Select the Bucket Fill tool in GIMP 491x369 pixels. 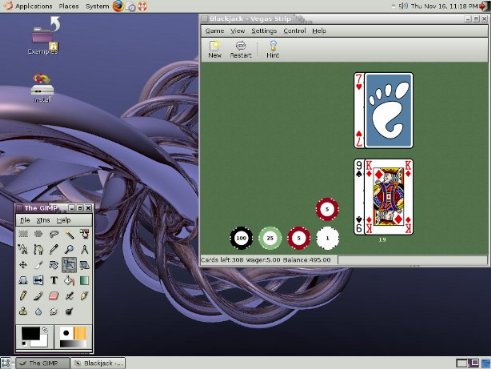tap(69, 280)
